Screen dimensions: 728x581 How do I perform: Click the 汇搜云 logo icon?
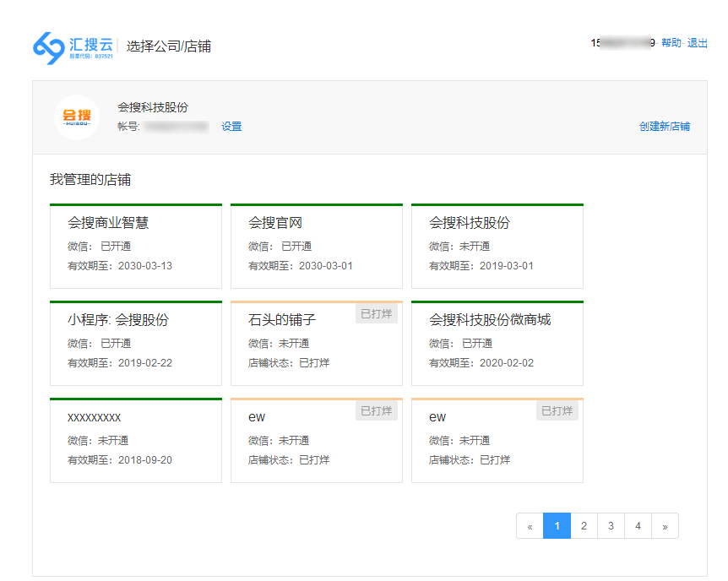46,44
